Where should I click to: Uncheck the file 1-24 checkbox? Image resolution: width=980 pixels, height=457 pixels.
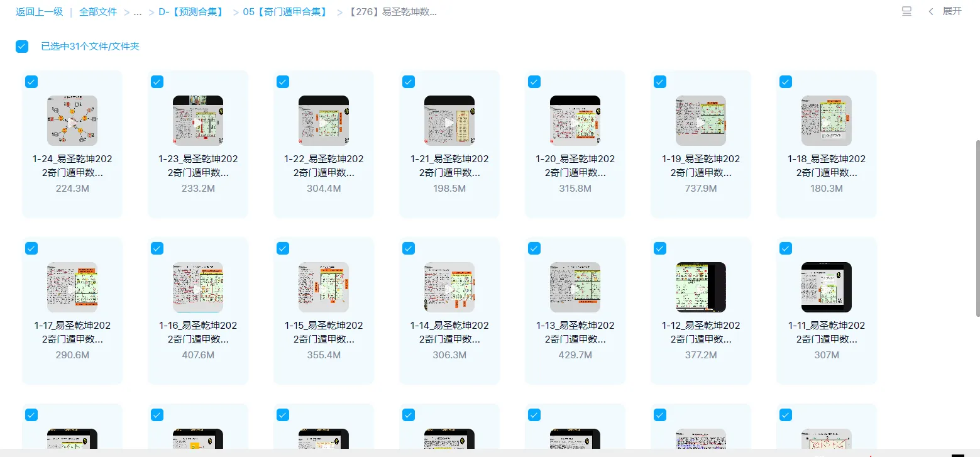click(x=31, y=82)
